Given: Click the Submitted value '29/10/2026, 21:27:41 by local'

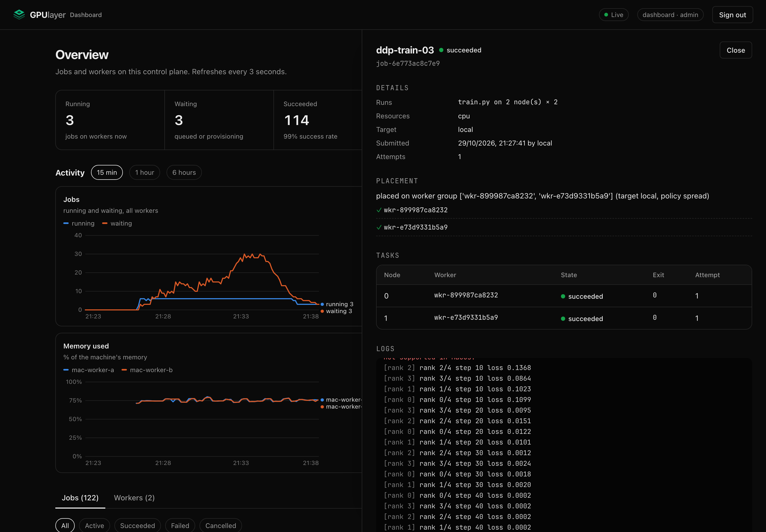Looking at the screenshot, I should [505, 143].
